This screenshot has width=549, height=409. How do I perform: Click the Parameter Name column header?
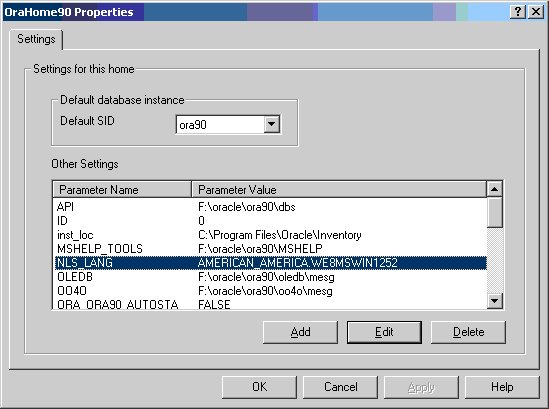[122, 189]
